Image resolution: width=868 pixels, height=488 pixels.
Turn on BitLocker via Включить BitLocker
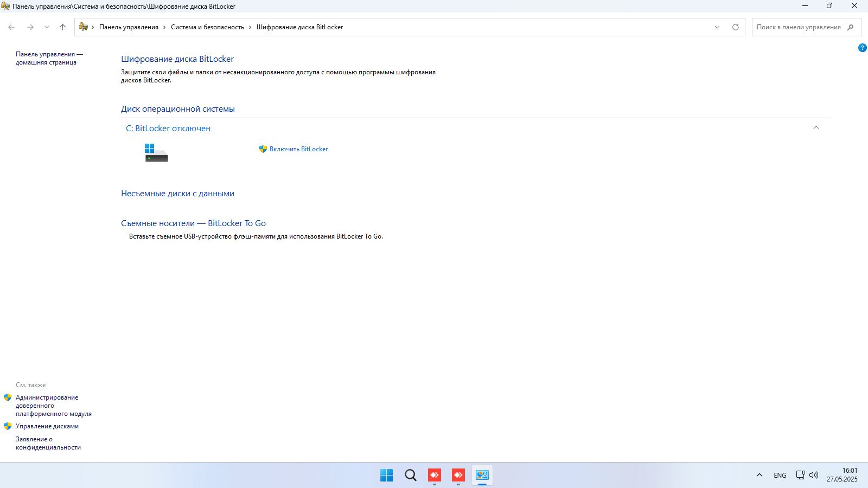(x=298, y=149)
